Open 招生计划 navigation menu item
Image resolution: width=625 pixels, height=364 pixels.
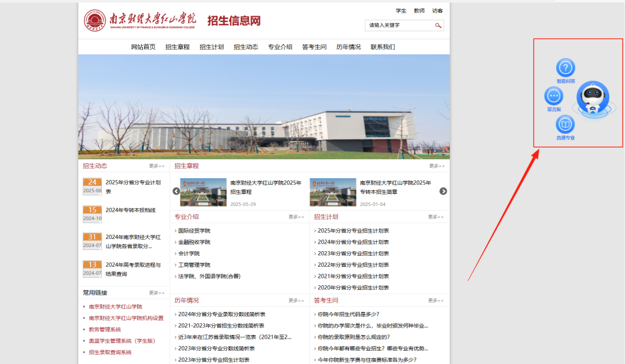(x=212, y=47)
